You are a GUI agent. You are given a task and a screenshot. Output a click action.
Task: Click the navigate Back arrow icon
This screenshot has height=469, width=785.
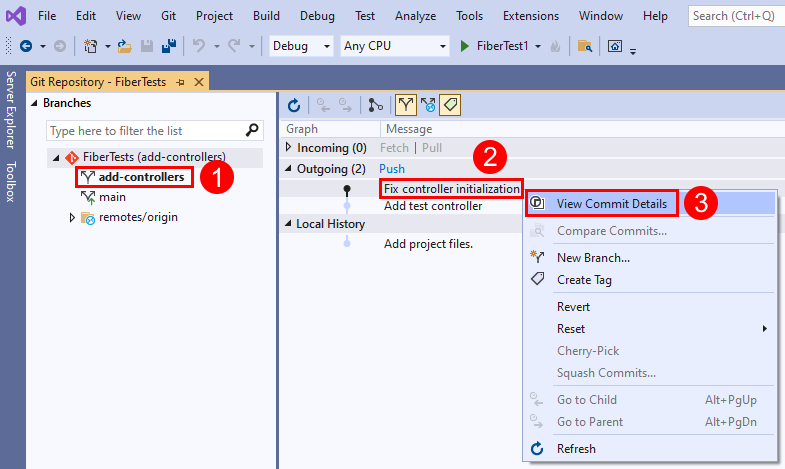point(25,46)
